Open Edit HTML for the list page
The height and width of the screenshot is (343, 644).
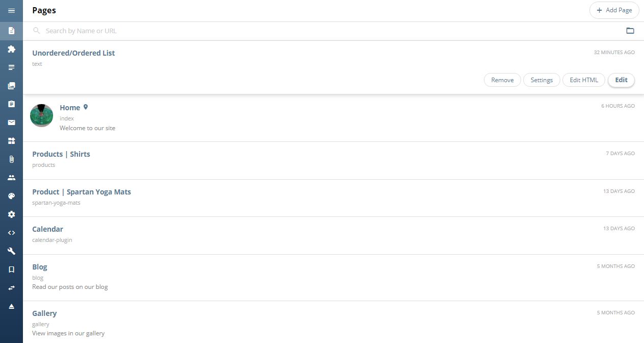point(584,80)
